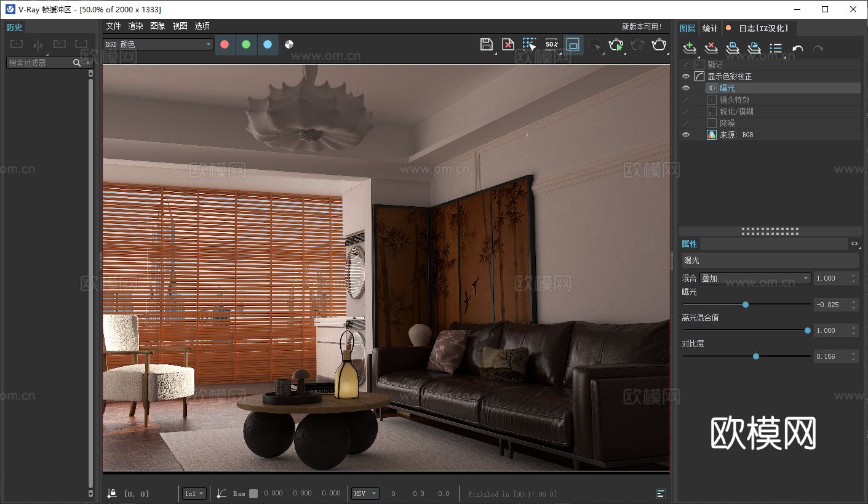Viewport: 868px width, 504px height.
Task: Open the RGB 颜色 channel dropdown
Action: (x=158, y=44)
